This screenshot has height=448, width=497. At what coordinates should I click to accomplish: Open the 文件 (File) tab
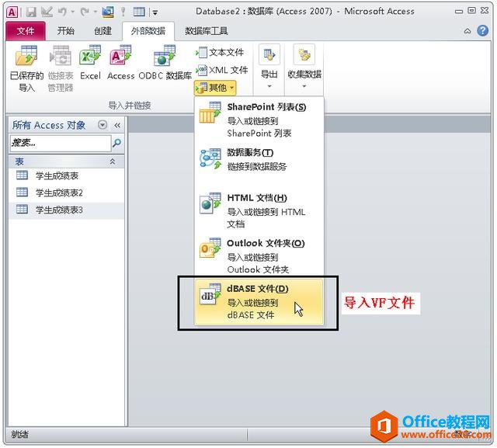pyautogui.click(x=26, y=31)
